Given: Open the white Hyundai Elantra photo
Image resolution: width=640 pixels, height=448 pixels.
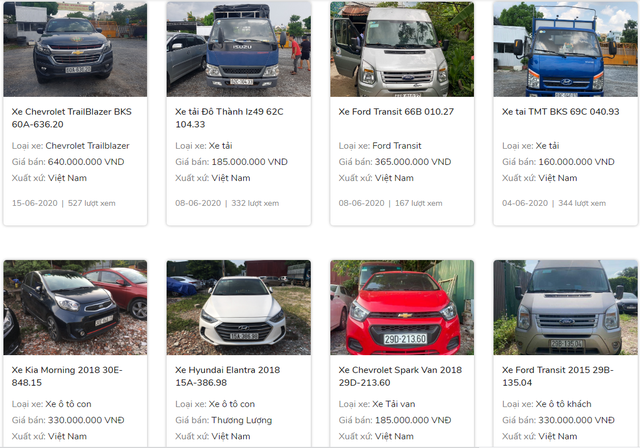Looking at the screenshot, I should (x=239, y=307).
